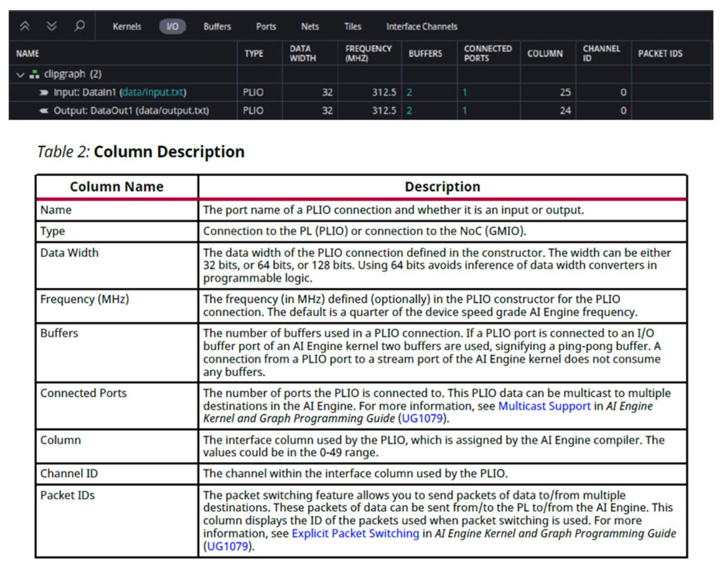Go to the Tiles tab

[352, 26]
